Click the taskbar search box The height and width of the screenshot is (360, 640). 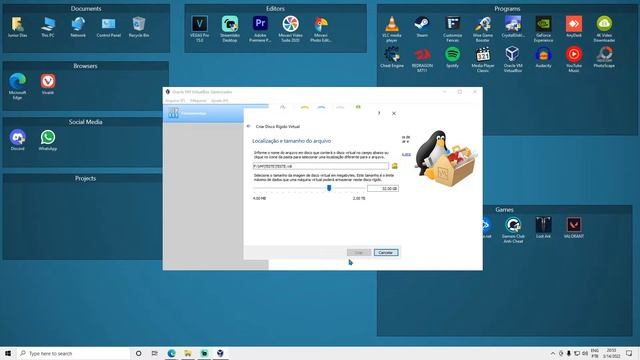[73, 353]
